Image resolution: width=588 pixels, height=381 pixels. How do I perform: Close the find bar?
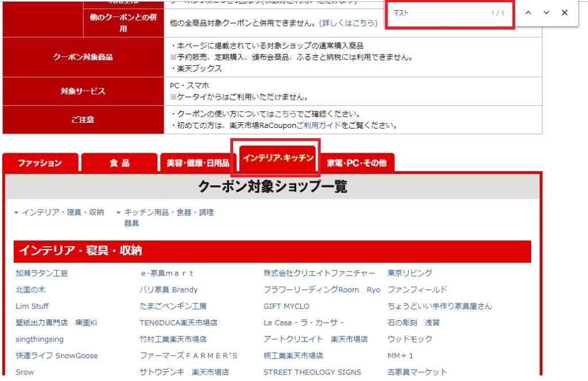point(564,13)
